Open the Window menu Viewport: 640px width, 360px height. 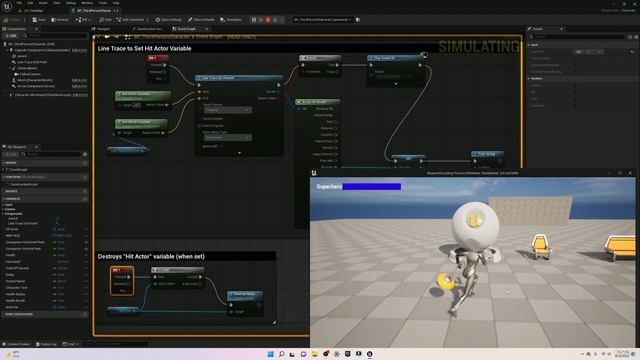[x=87, y=3]
